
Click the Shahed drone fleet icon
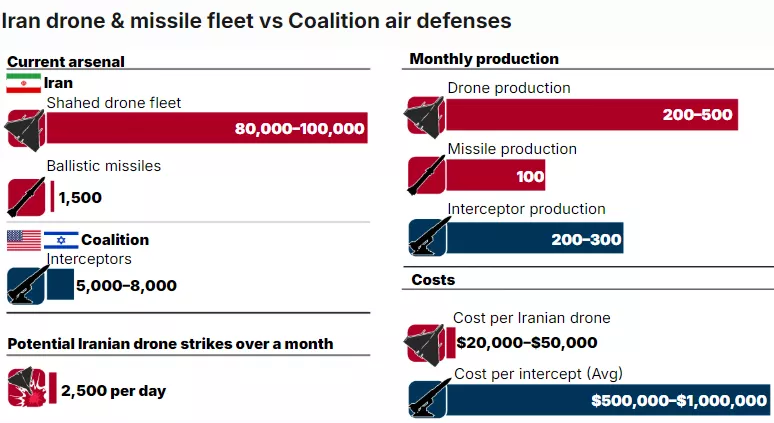coord(26,128)
